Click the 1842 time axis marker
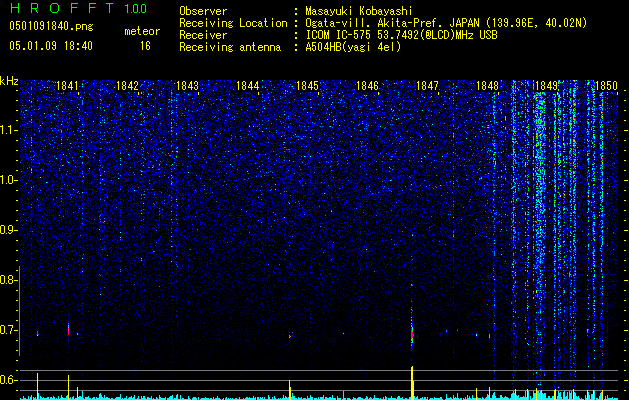Screen dimensions: 629x400 (127, 86)
